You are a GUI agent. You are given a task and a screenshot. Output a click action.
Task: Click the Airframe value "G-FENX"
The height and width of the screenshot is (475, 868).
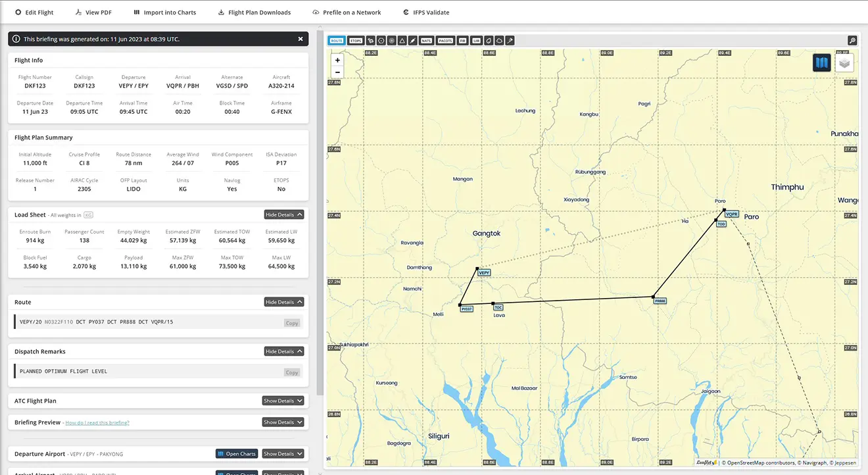click(281, 112)
